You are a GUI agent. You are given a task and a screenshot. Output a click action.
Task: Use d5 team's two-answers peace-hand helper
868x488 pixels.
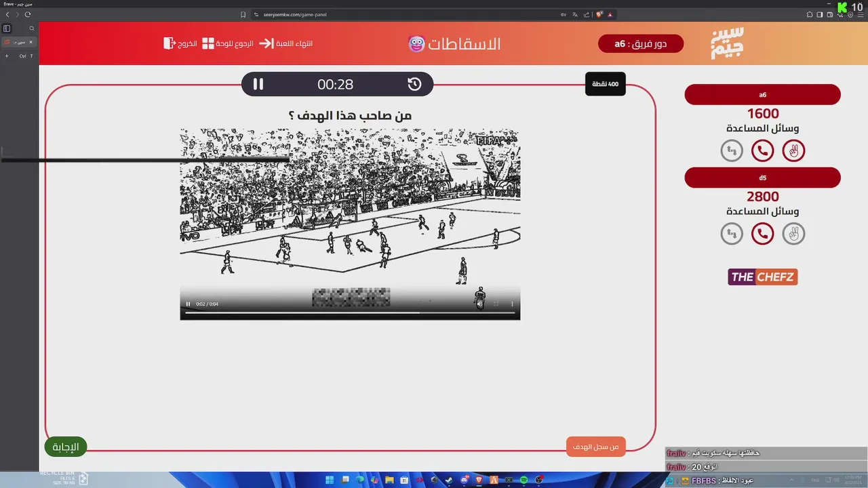pos(793,234)
